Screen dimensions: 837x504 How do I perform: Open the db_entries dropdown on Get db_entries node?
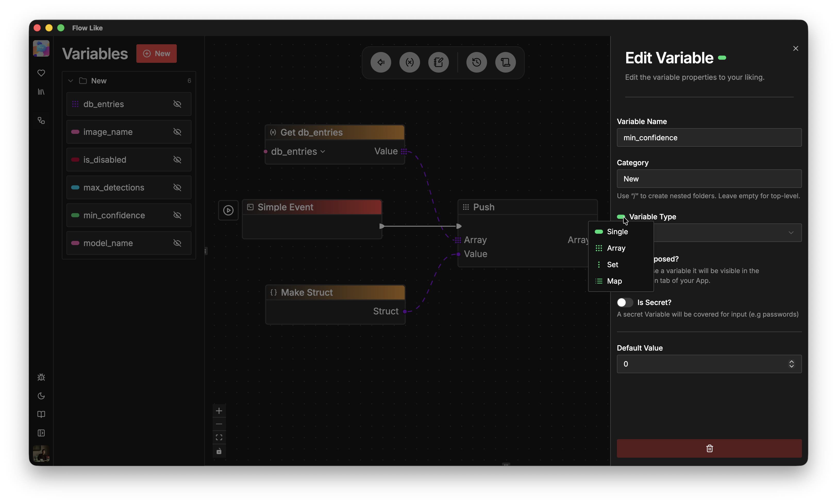click(323, 152)
